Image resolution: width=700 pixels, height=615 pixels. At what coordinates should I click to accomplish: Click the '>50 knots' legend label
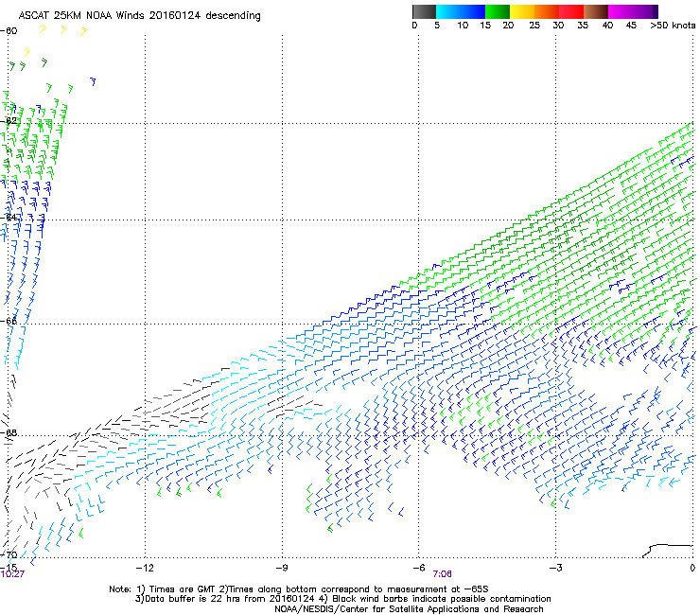[x=673, y=26]
